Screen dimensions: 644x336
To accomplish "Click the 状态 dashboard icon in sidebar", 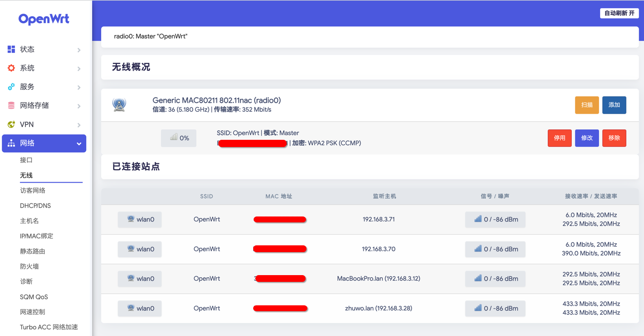I will coord(11,49).
